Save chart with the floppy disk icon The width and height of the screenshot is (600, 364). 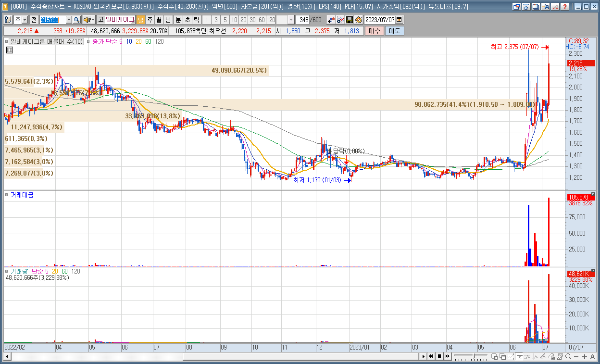pos(350,20)
